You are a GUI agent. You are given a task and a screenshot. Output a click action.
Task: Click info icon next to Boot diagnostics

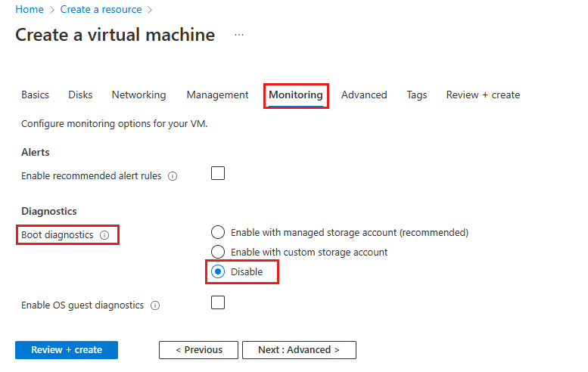click(104, 235)
